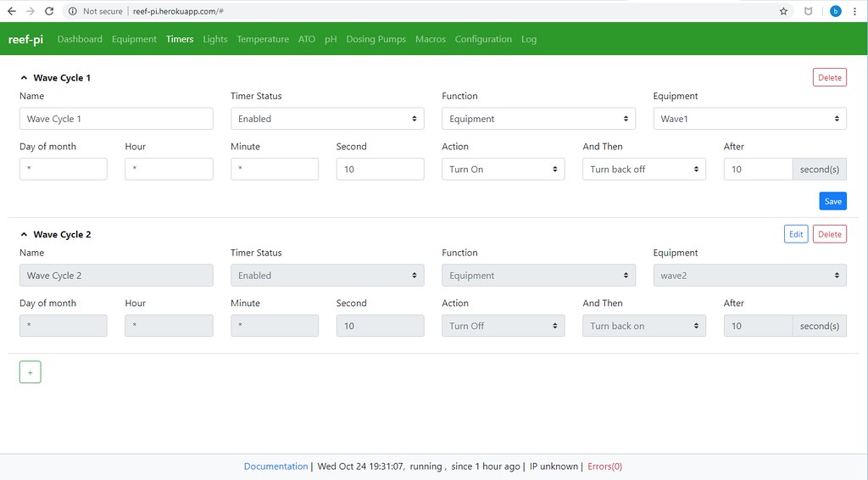Click 'second(s)' unit label in Wave Cycle 1
868x480 pixels.
coord(820,169)
